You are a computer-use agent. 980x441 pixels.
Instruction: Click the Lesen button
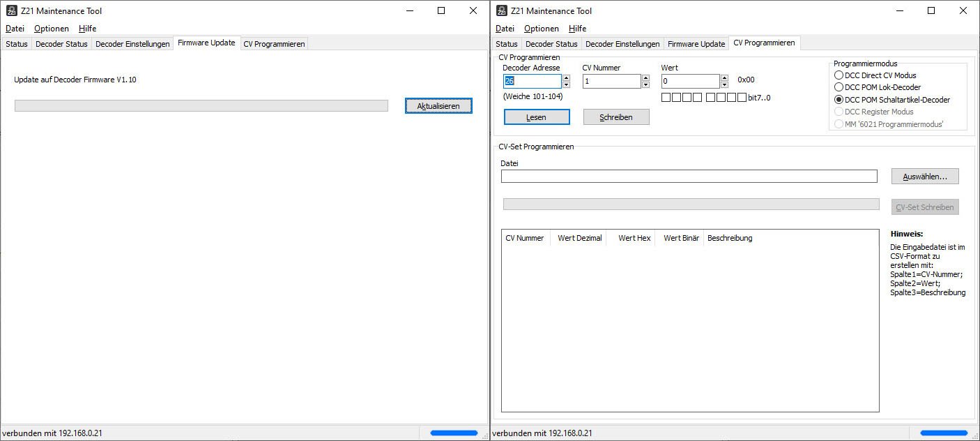[537, 117]
